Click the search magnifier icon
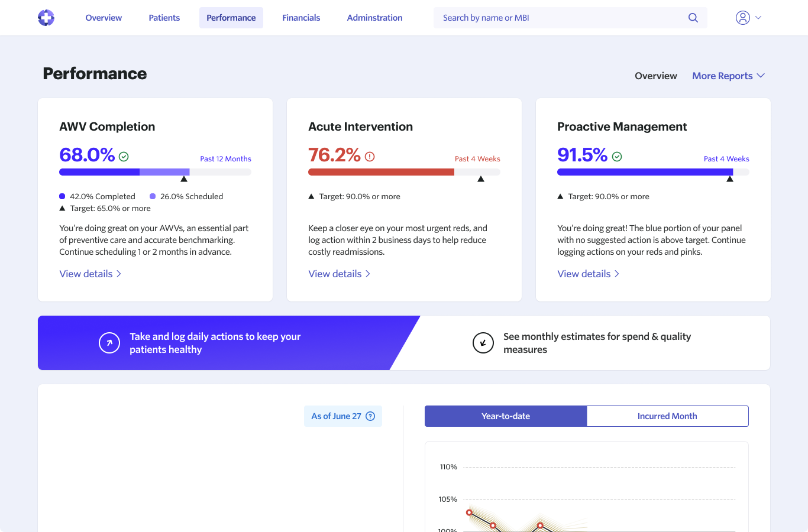Viewport: 808px width, 532px height. (693, 18)
